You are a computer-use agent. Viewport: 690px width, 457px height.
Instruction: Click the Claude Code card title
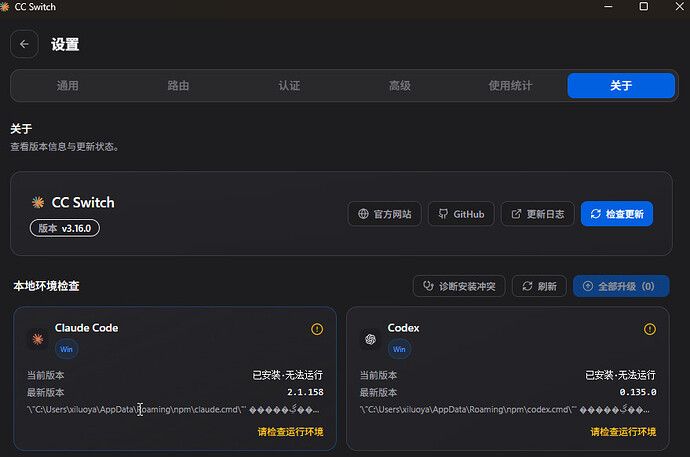[x=86, y=328]
